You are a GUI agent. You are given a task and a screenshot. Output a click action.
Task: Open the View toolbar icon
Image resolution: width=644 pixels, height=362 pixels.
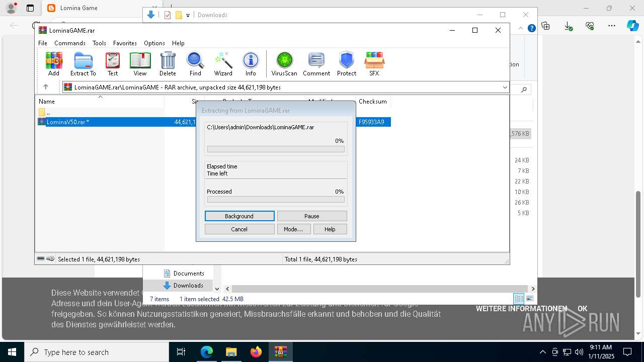coord(140,63)
